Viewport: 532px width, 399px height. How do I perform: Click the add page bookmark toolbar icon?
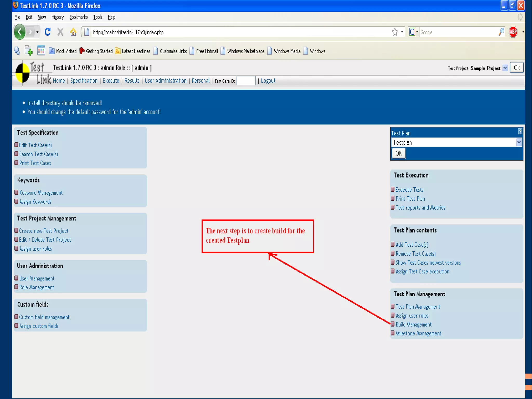click(x=29, y=51)
